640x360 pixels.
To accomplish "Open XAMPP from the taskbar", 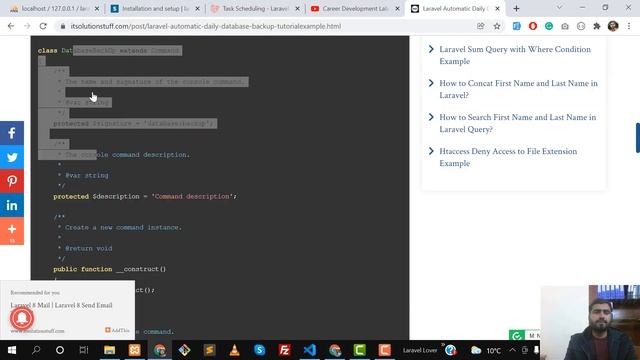I will tap(134, 350).
